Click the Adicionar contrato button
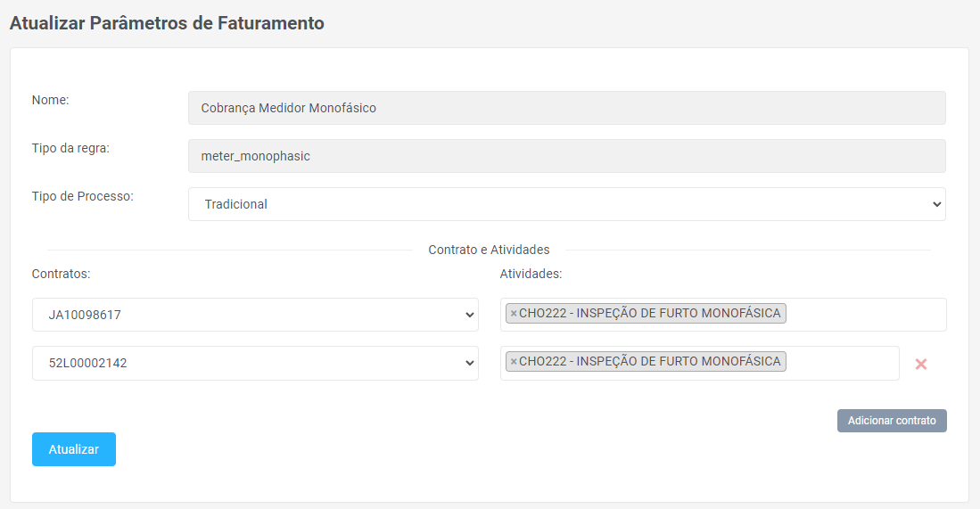The height and width of the screenshot is (509, 980). (x=891, y=421)
